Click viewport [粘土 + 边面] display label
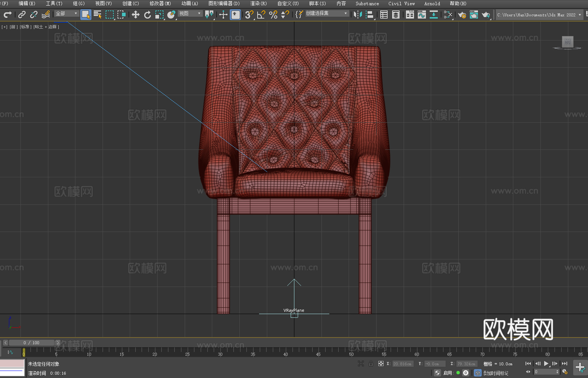 (46, 27)
